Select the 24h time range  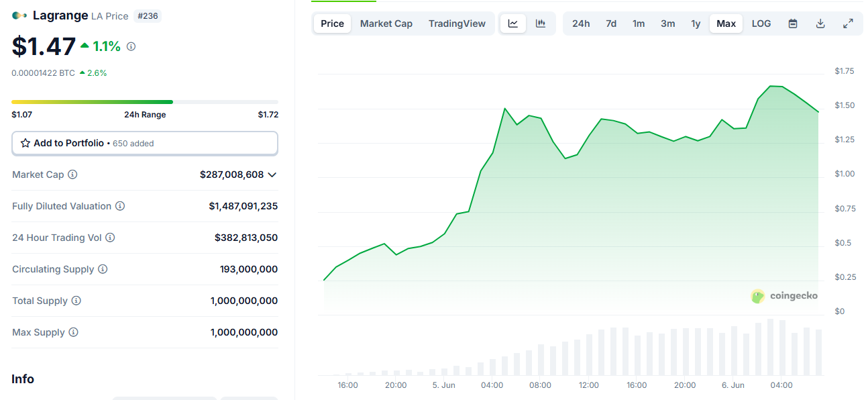581,23
